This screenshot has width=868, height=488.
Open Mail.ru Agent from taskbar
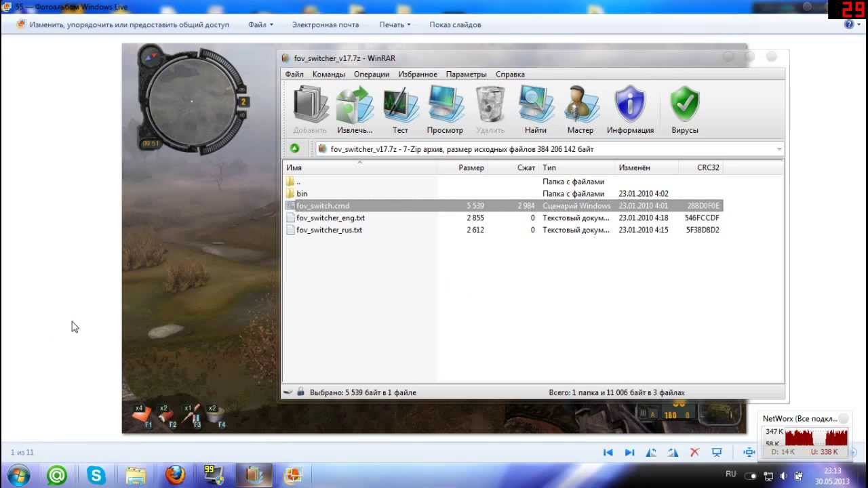click(57, 476)
